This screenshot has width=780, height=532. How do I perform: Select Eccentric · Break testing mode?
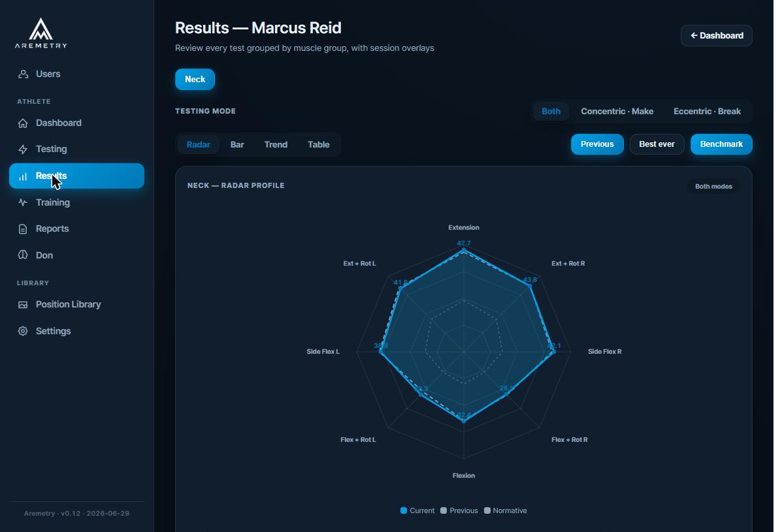coord(707,112)
